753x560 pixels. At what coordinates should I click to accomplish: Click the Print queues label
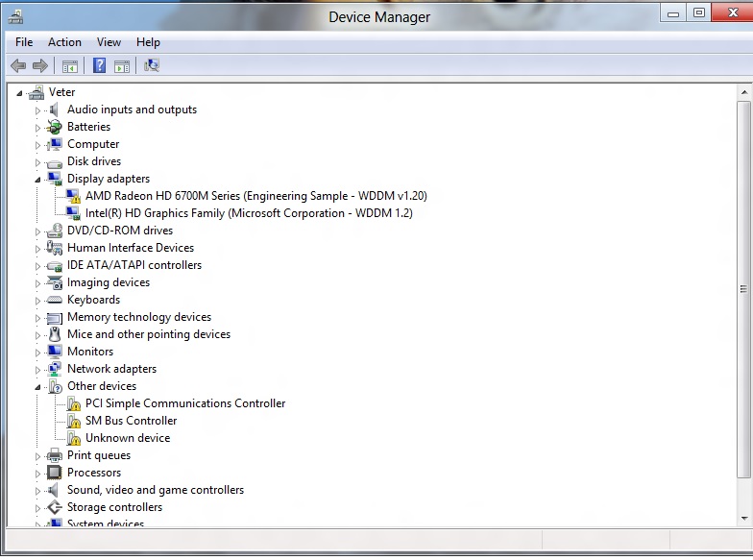[x=99, y=455]
